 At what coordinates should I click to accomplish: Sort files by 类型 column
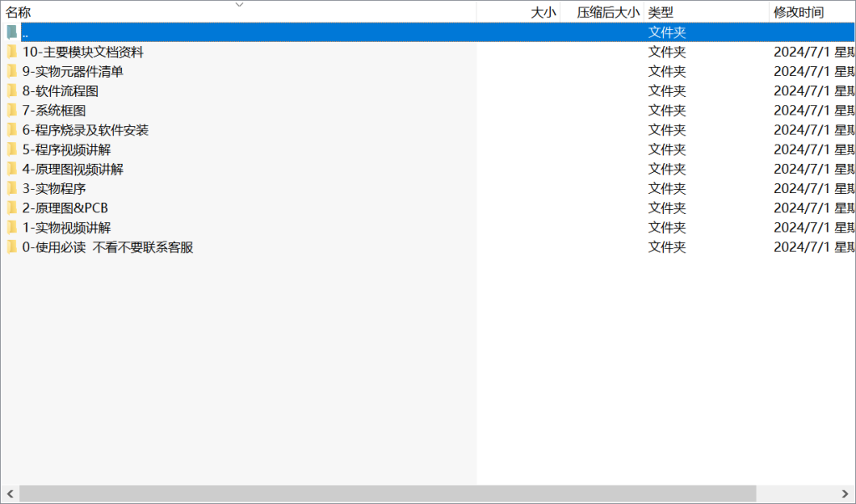[660, 13]
